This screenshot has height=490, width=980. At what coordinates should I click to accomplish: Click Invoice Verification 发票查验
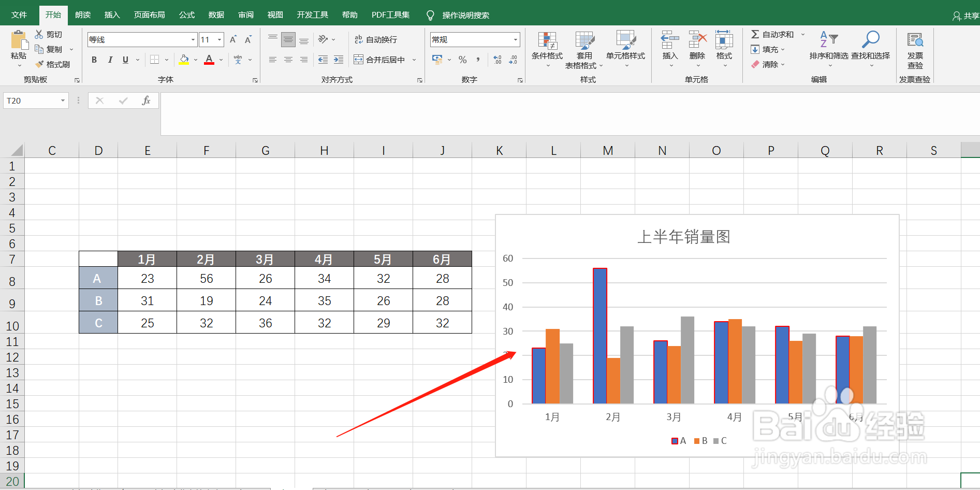pyautogui.click(x=915, y=50)
